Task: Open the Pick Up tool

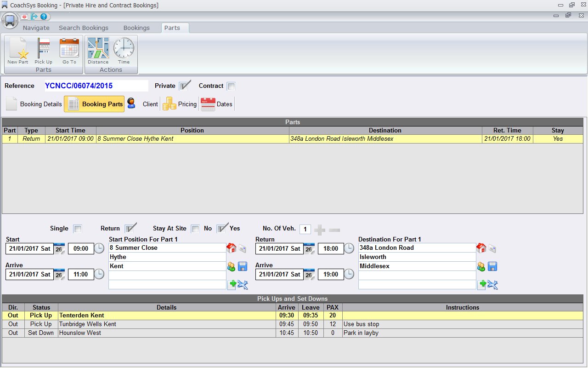Action: tap(44, 50)
